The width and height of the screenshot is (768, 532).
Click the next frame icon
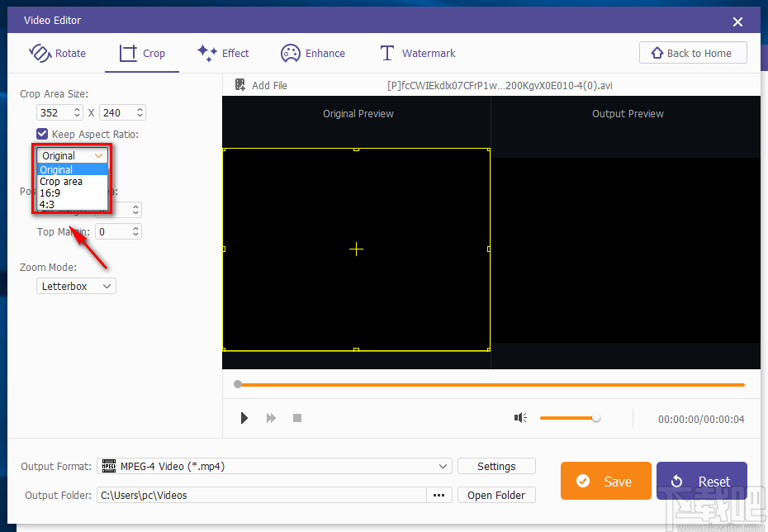point(271,418)
